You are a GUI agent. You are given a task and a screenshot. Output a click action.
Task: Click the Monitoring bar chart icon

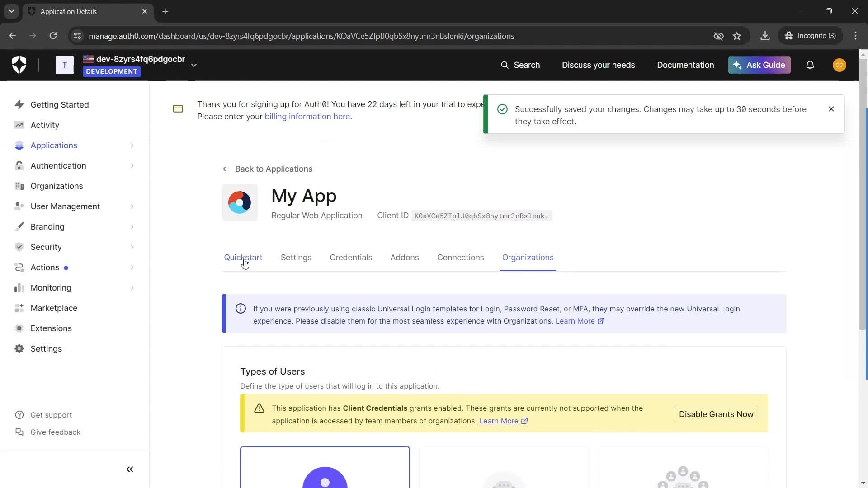coord(19,288)
